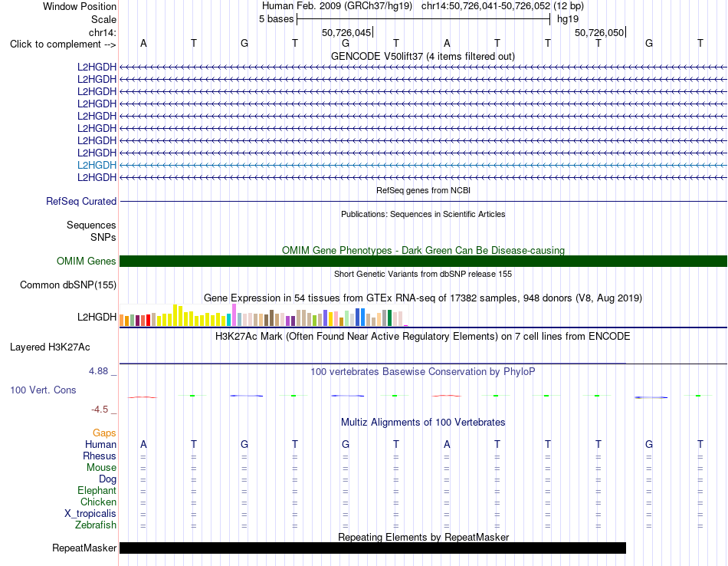
Task: Click the Mouse species row label
Action: (101, 468)
